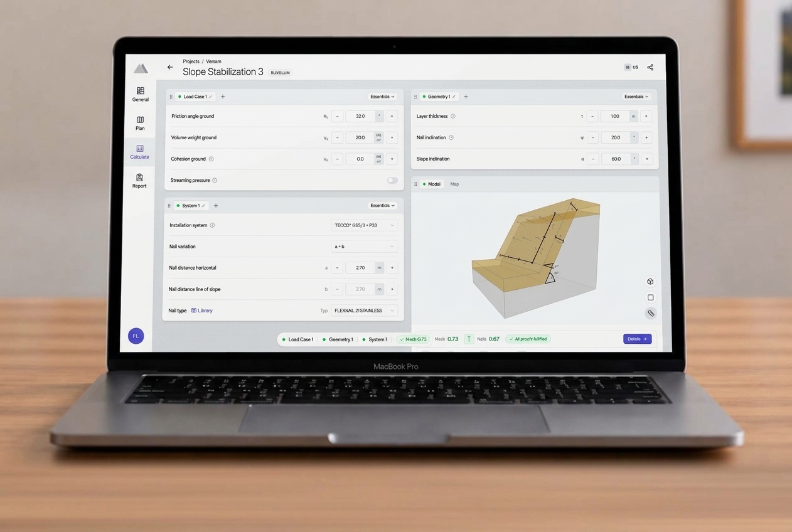Click the add plus icon beside System 1
The width and height of the screenshot is (792, 532).
(216, 206)
